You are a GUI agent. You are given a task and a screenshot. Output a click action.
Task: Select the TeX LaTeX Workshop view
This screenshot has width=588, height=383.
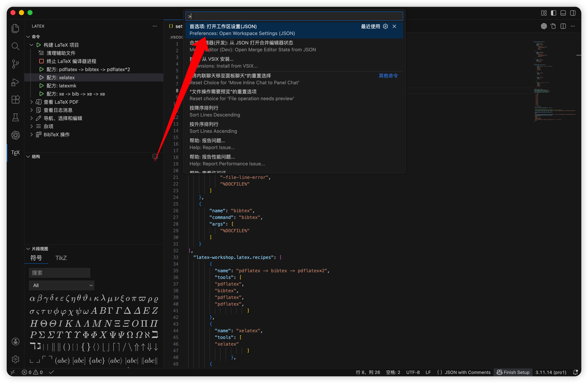(x=15, y=153)
